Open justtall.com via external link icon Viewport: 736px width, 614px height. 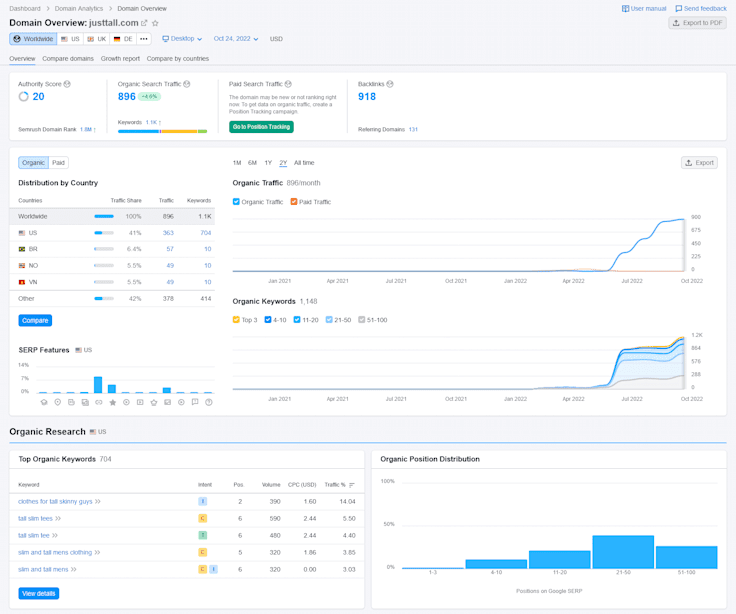(144, 23)
